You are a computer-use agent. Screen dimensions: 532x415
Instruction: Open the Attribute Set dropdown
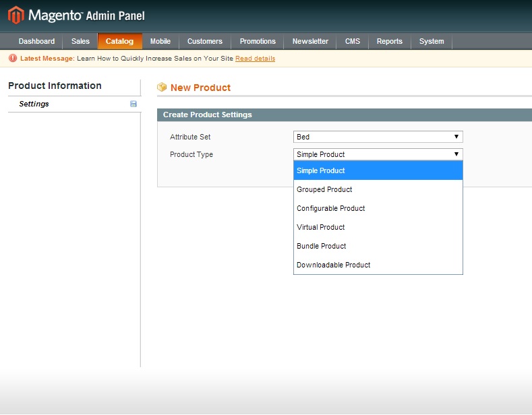378,137
